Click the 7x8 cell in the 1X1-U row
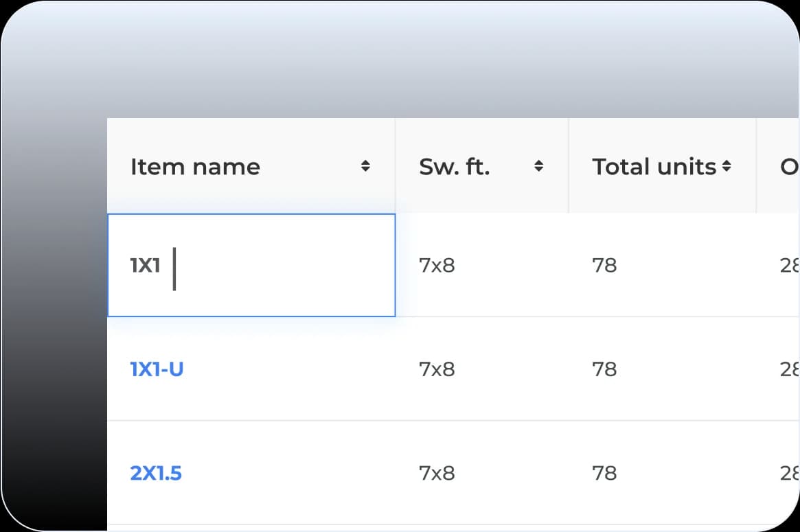 tap(437, 369)
